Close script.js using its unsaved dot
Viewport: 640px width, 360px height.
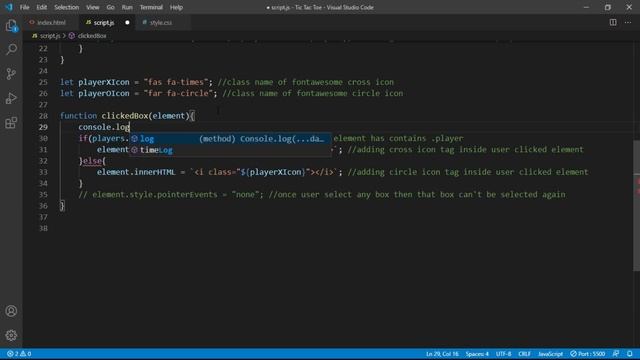pyautogui.click(x=127, y=23)
